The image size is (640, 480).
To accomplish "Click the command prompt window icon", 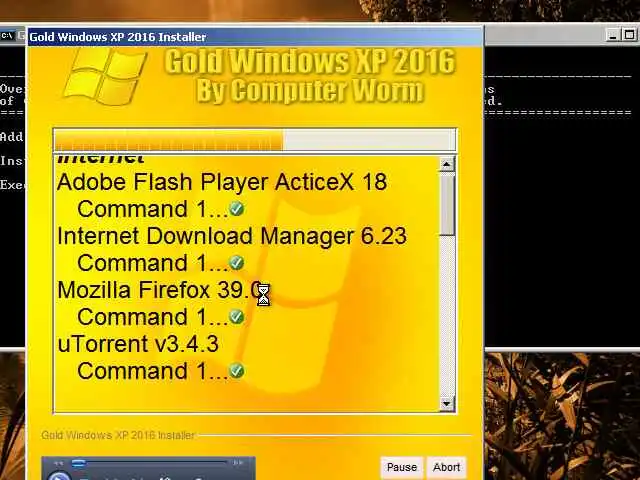I will click(7, 36).
